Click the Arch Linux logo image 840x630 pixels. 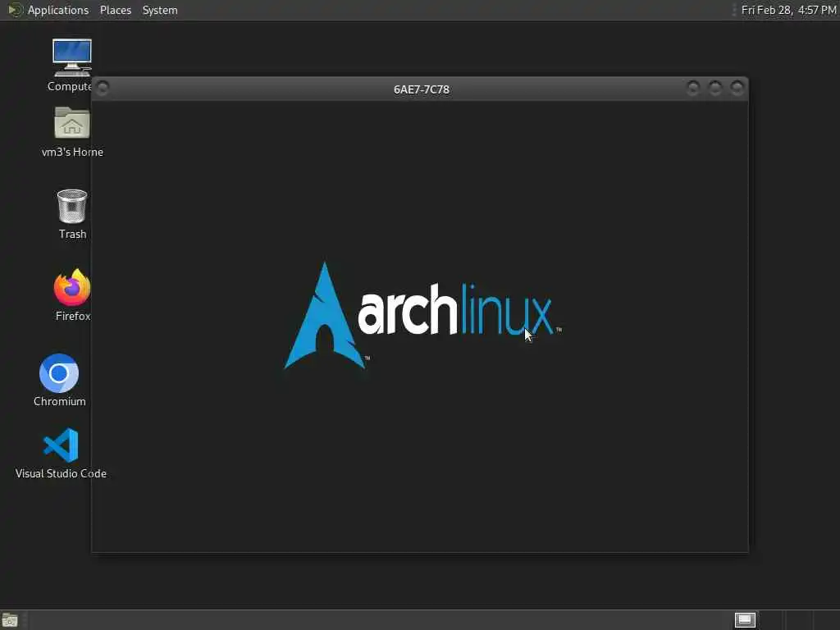point(422,316)
